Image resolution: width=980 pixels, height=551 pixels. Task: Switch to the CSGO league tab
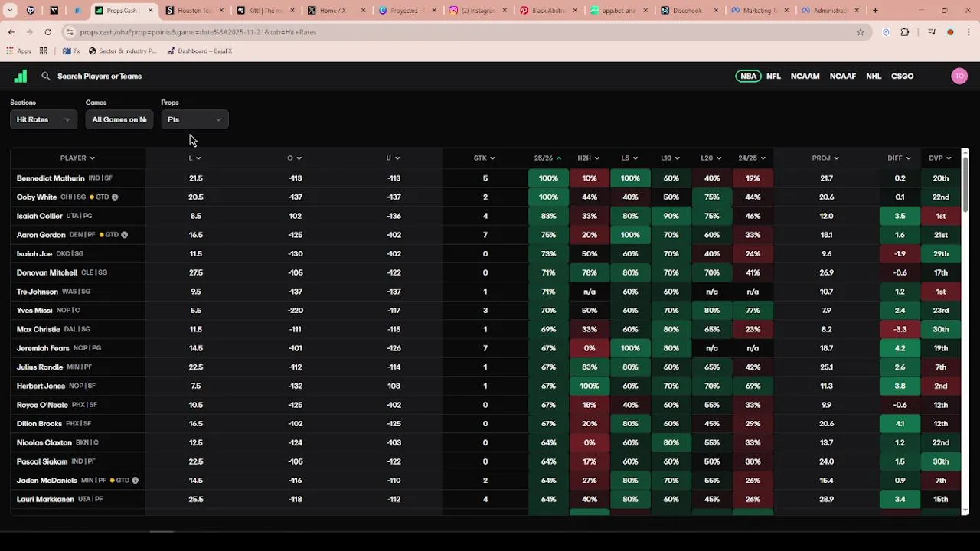(x=902, y=76)
